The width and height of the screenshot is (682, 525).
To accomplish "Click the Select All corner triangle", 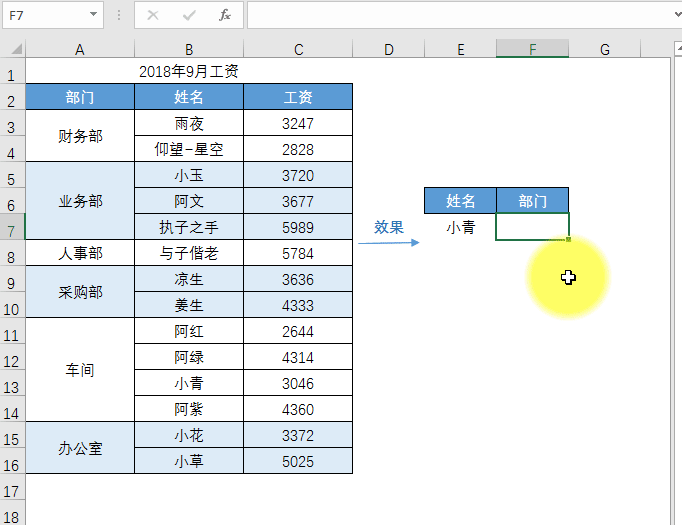I will 16,48.
